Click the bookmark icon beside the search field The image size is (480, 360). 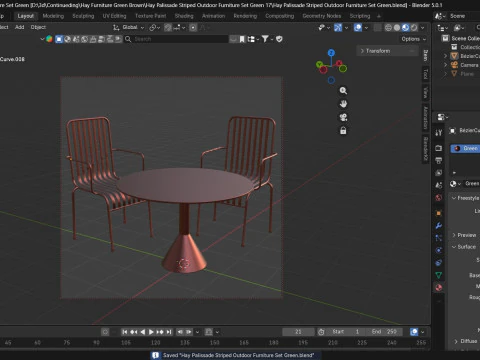click(x=242, y=39)
